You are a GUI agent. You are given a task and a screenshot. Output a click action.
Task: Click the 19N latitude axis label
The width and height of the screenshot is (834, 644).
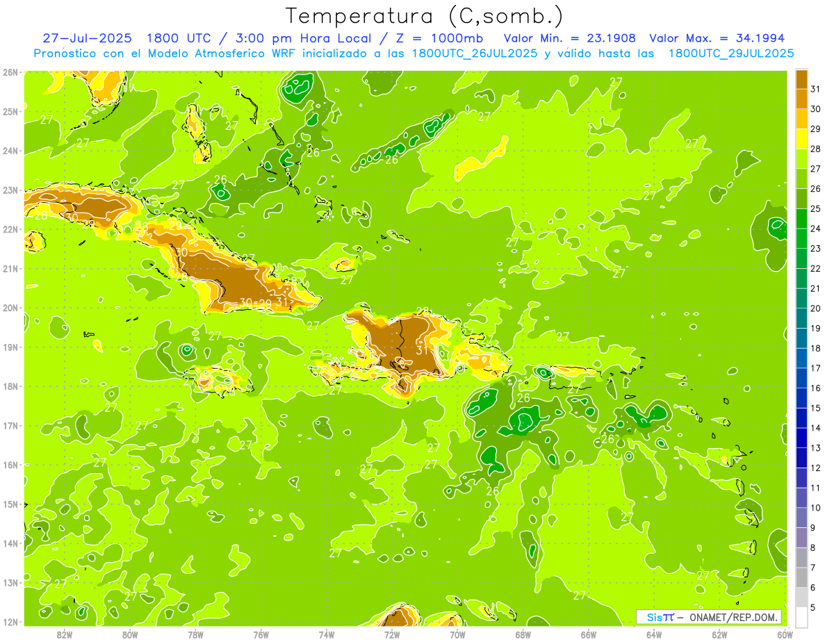(x=10, y=347)
